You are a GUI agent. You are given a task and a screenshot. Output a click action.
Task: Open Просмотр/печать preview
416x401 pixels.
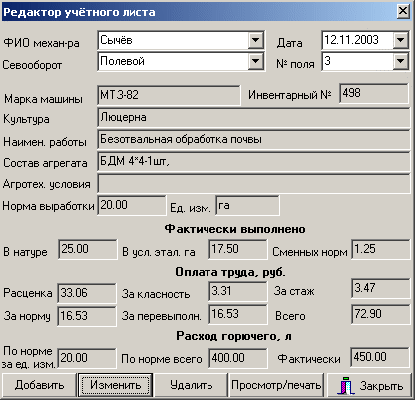coord(276,385)
